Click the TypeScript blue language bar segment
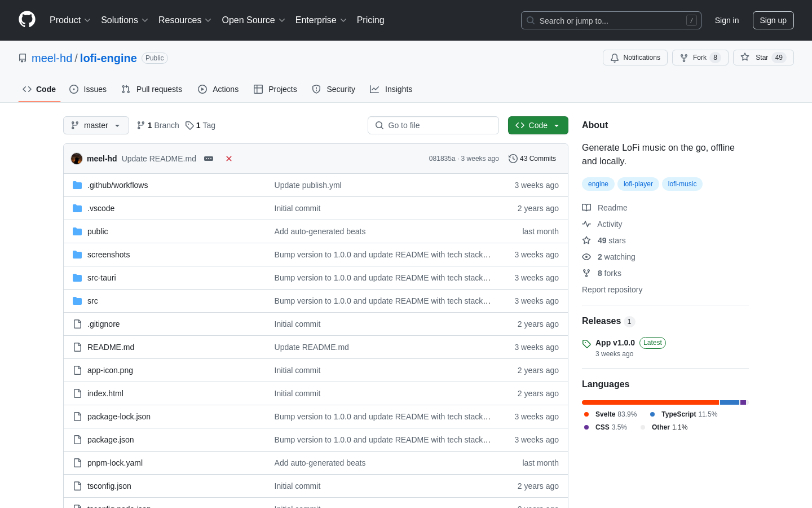Screen dimensions: 812x508 [x=730, y=402]
